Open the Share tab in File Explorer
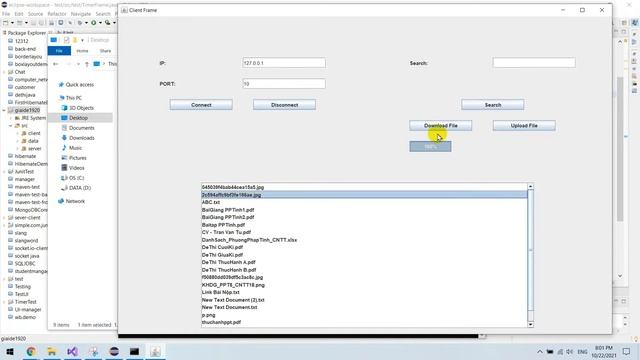 click(105, 51)
